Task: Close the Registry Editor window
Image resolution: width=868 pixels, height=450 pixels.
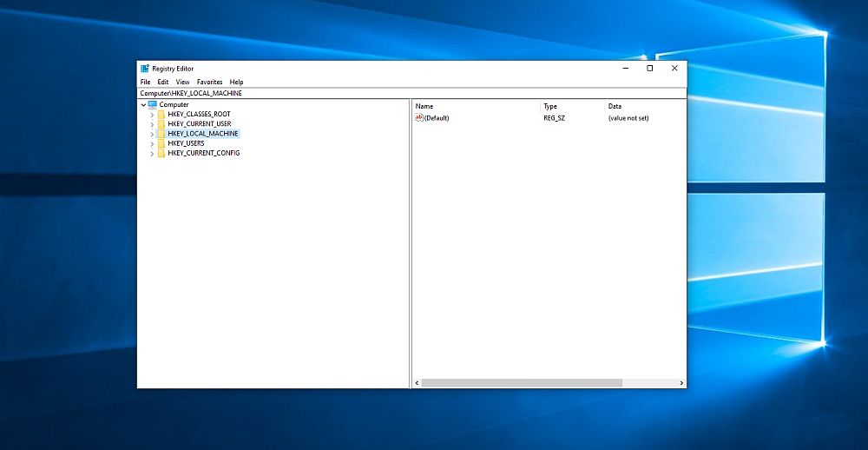Action: tap(674, 69)
